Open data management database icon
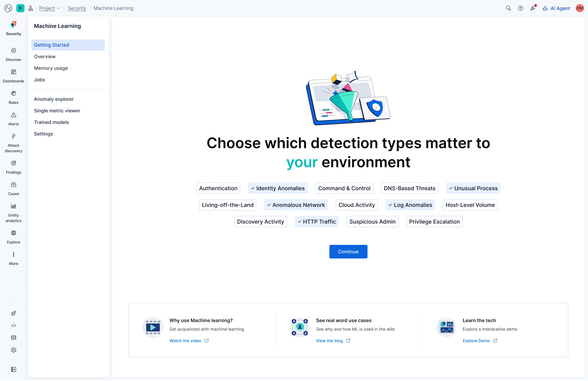 click(14, 337)
